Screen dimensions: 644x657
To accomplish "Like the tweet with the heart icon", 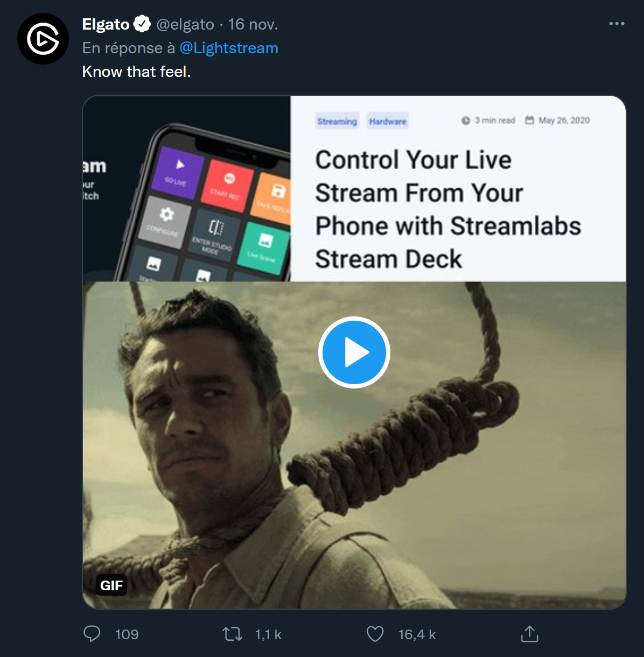I will click(375, 634).
